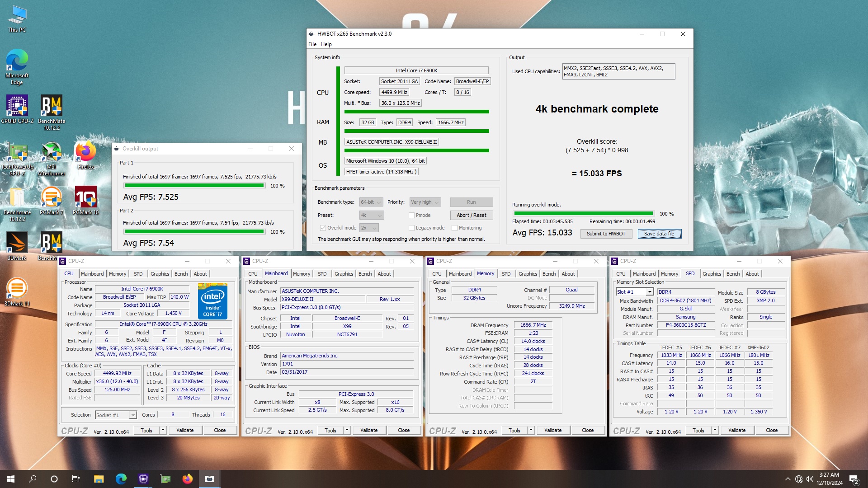868x488 pixels.
Task: Open network icon in system tray
Action: pos(799,479)
